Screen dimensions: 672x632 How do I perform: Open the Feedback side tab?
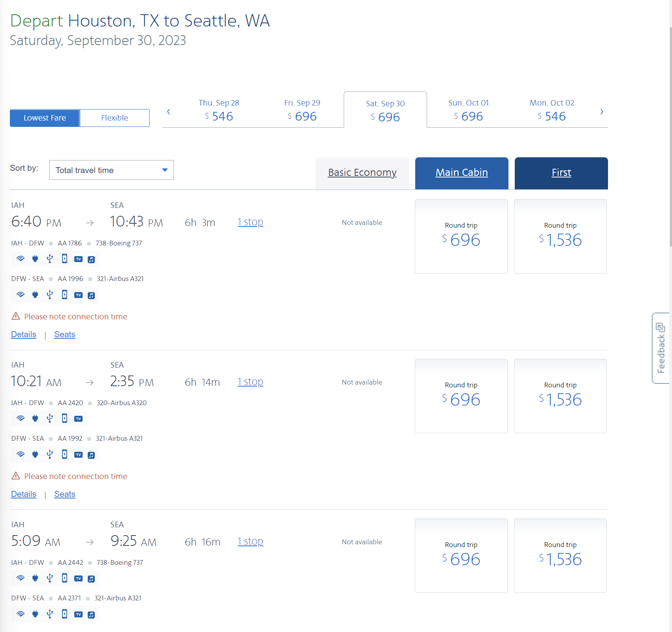click(661, 348)
